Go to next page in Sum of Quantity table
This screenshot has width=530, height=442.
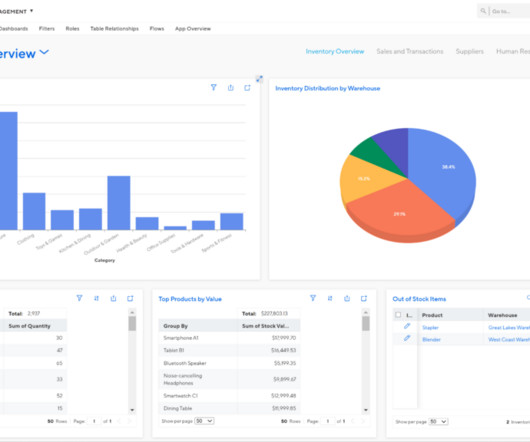(129, 421)
